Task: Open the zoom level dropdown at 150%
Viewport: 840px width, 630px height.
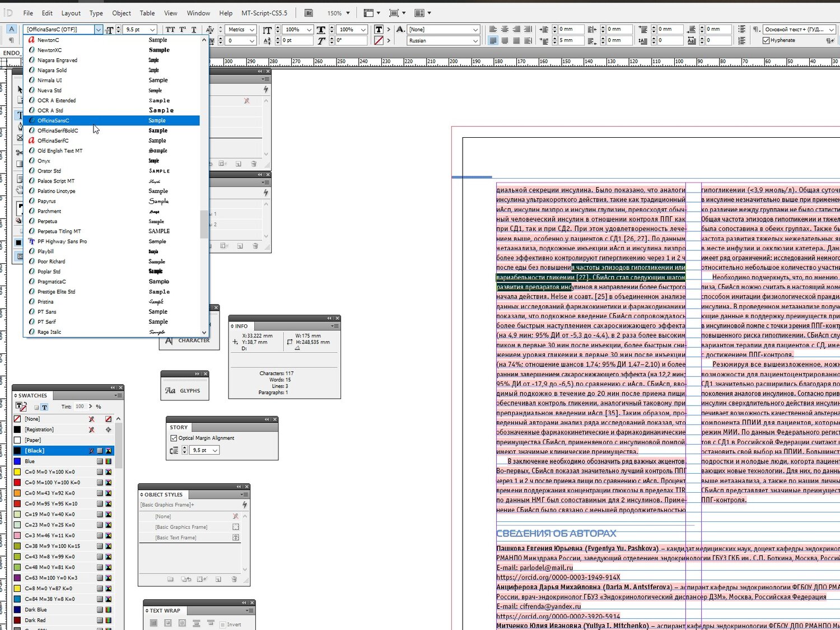Action: click(348, 13)
